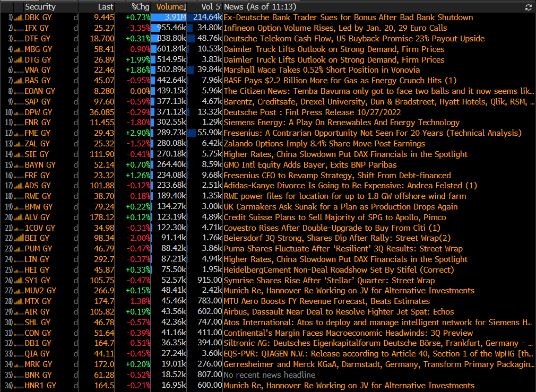Click the -3.35% change for IFX GY
The image size is (536, 392).
coord(138,28)
